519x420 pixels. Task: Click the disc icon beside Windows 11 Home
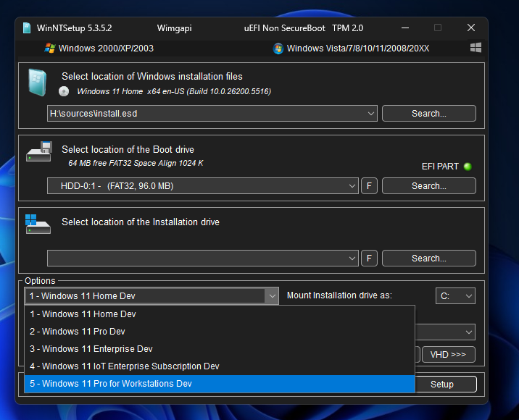(x=64, y=91)
